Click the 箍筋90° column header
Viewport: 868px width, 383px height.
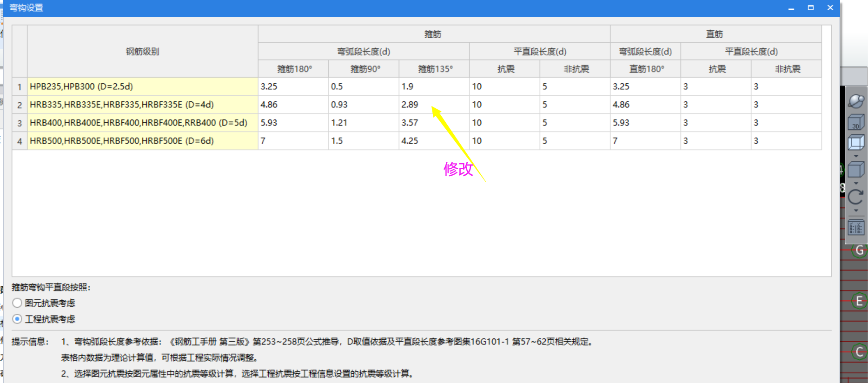point(364,69)
